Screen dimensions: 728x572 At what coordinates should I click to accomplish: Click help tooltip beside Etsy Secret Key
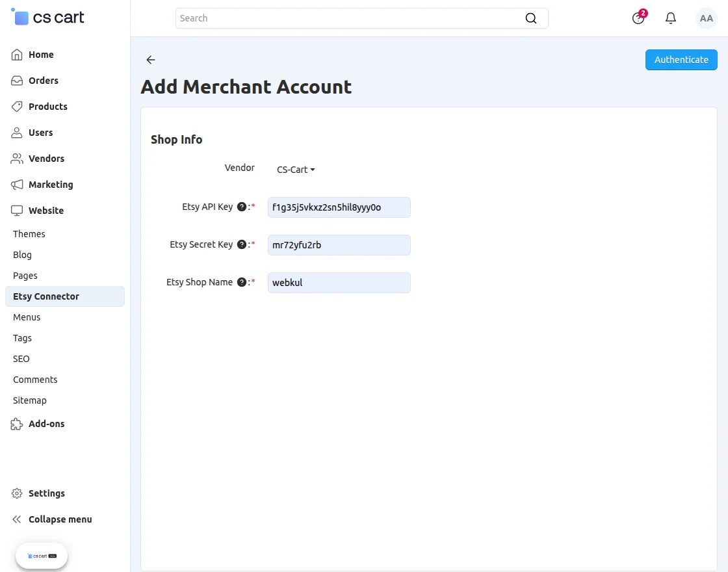[241, 244]
